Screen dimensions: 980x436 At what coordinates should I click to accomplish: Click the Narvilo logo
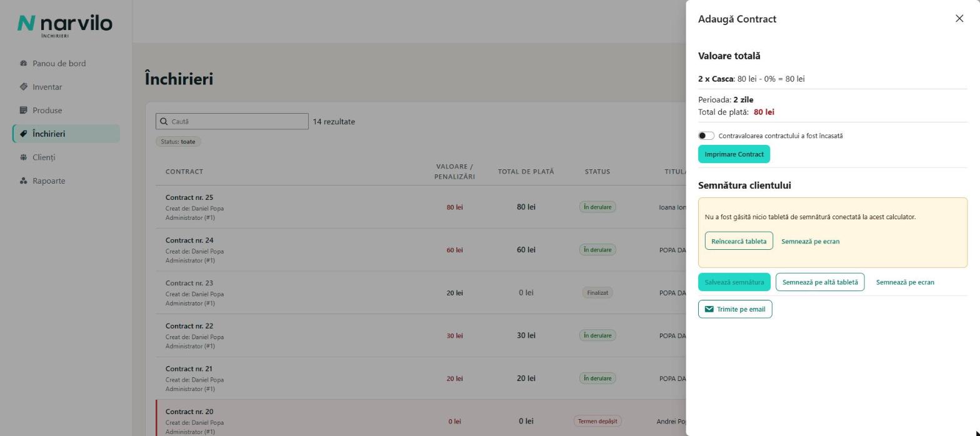[x=65, y=25]
